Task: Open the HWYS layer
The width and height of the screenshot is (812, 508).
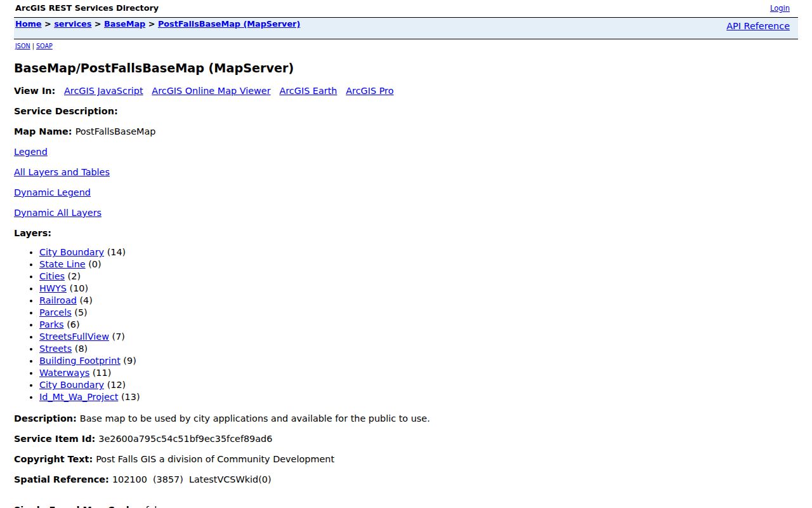Action: point(53,288)
